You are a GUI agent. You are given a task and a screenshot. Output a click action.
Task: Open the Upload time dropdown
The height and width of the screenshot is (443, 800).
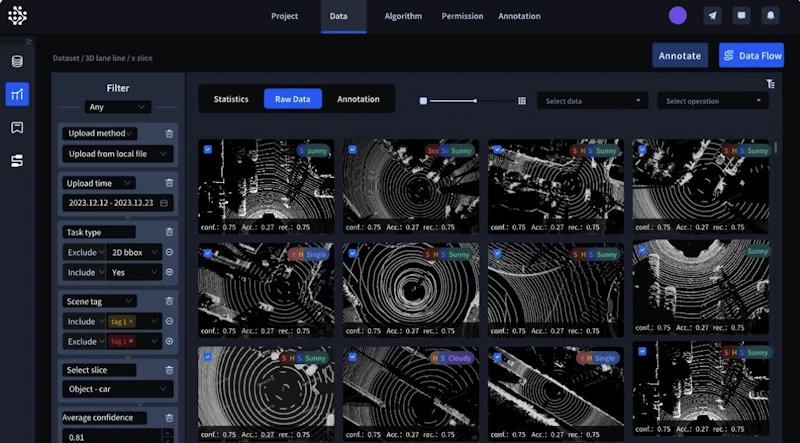click(99, 183)
